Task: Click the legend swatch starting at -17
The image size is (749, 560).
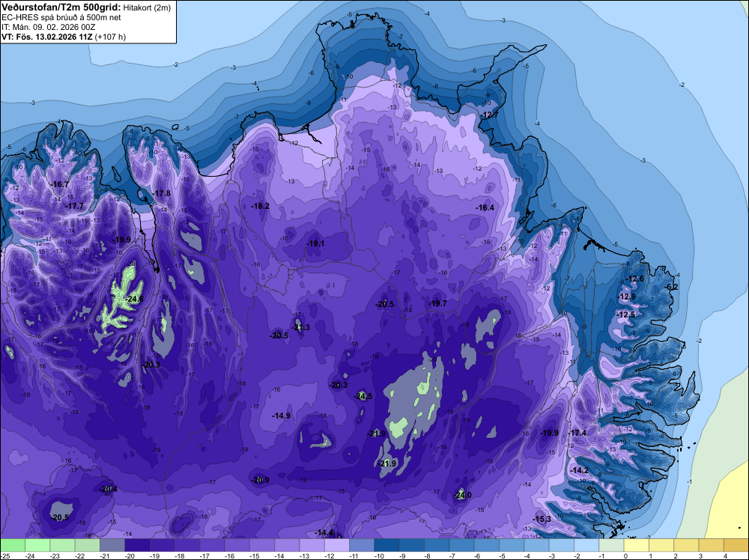Action: [212, 546]
